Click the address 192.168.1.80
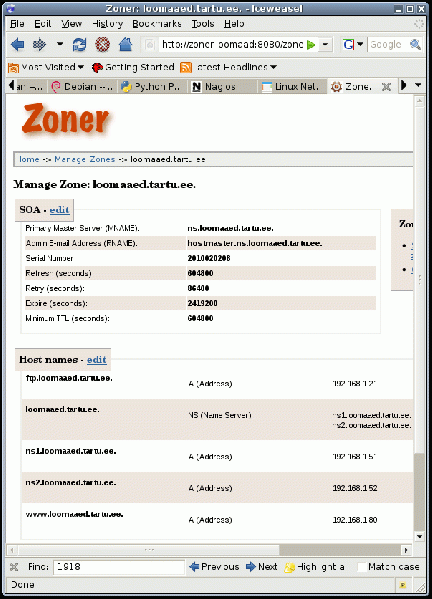 [x=355, y=520]
